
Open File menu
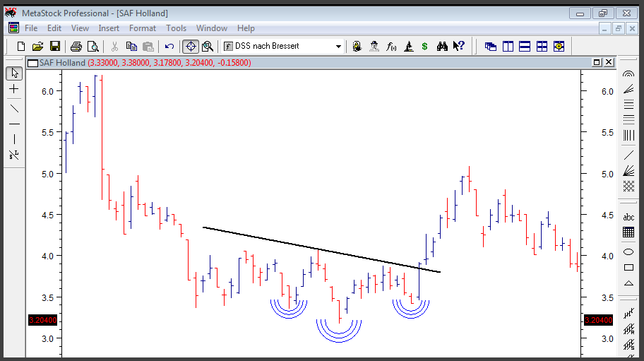coord(31,28)
